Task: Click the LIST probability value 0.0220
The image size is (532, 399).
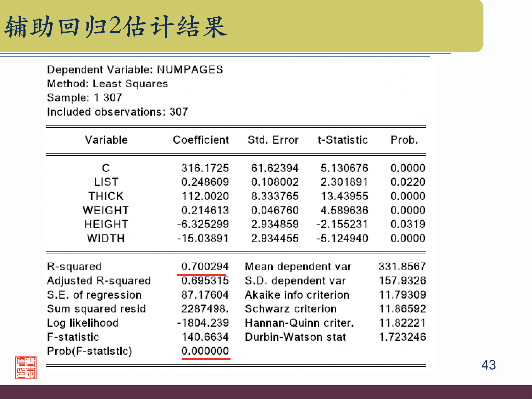Action: [408, 182]
